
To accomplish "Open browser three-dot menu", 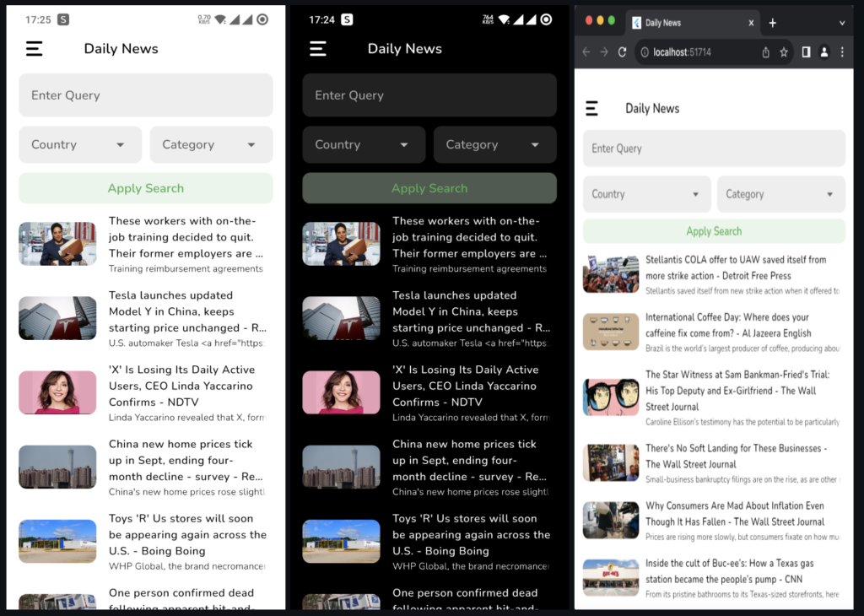I will coord(842,51).
